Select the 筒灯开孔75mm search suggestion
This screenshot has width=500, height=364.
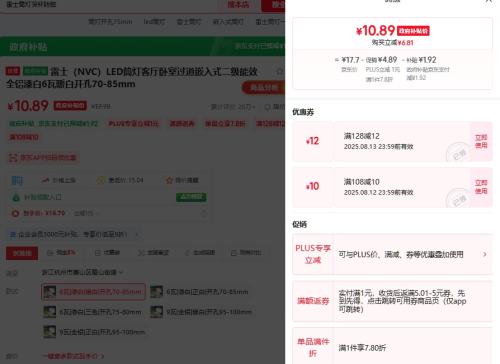[x=110, y=22]
